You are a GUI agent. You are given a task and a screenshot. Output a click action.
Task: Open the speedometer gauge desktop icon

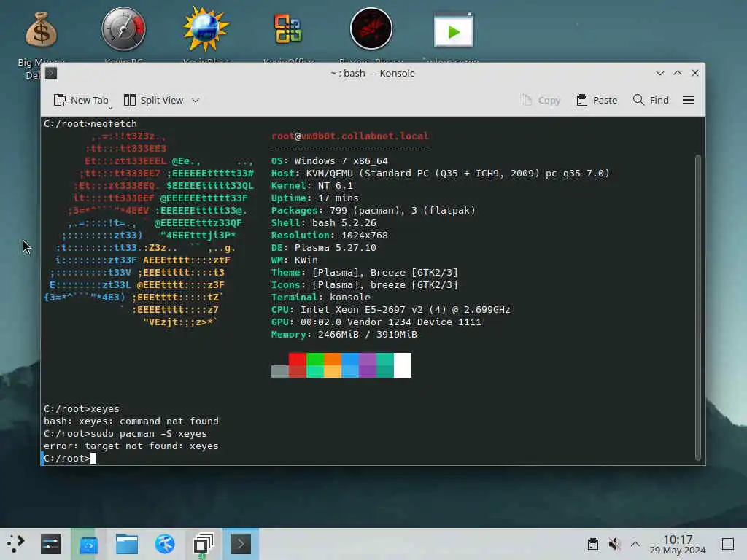point(123,29)
